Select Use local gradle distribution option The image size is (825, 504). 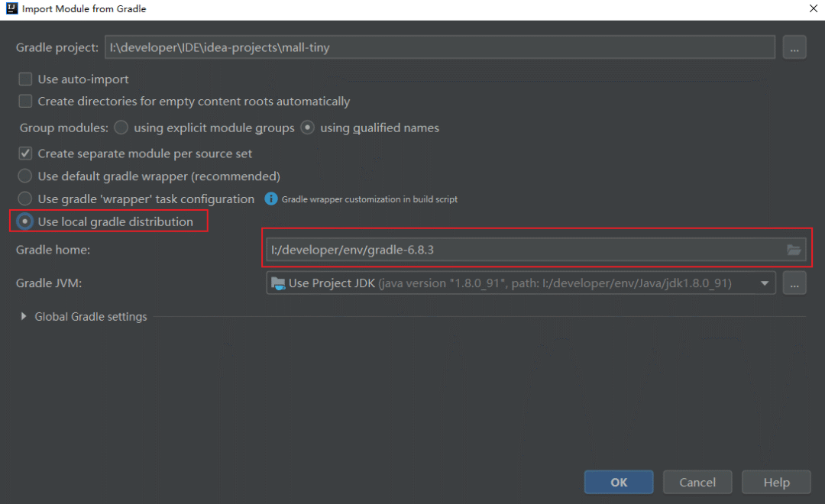click(26, 221)
